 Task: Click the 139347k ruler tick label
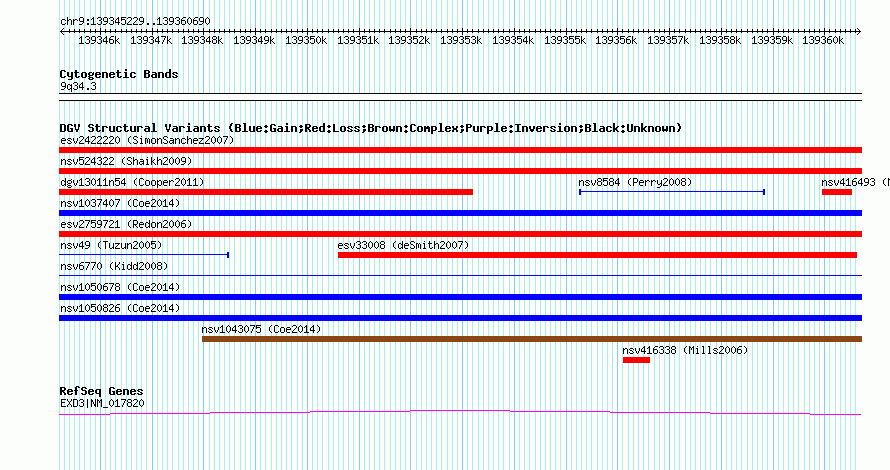tap(151, 41)
